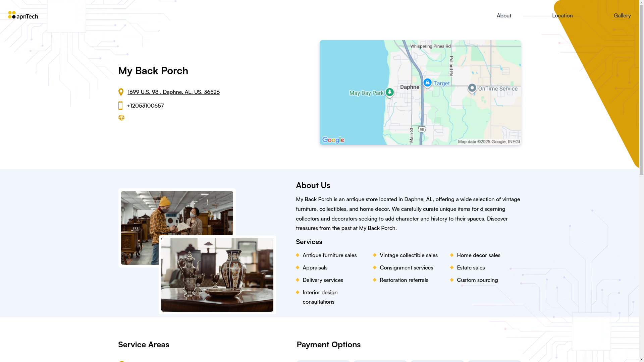Viewport: 644px width, 362px height.
Task: Click May Day Park marker on map
Action: [389, 92]
